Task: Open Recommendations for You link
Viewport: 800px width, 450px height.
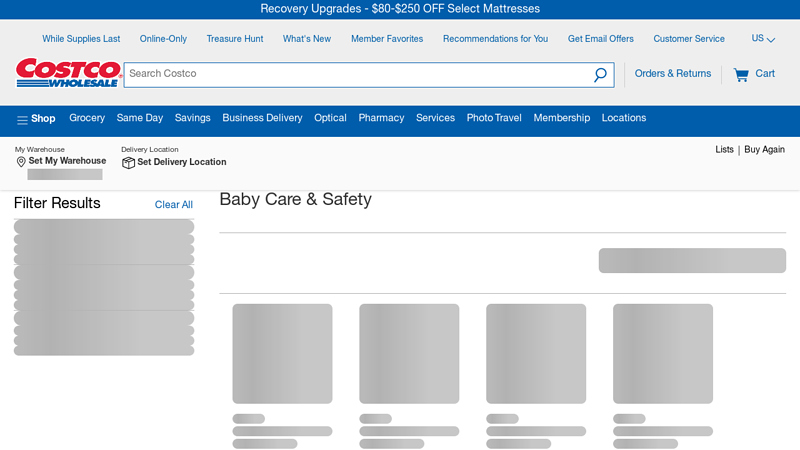Action: (x=495, y=39)
